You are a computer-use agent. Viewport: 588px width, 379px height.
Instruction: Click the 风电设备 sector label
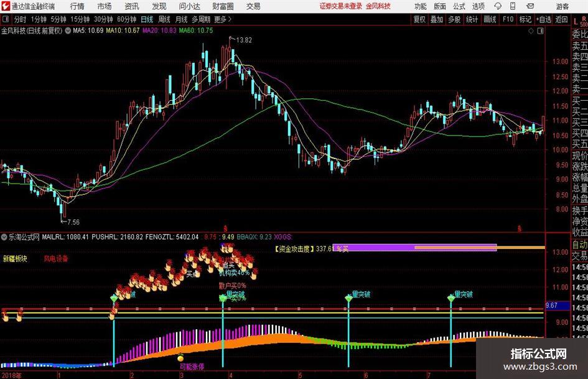(x=56, y=258)
